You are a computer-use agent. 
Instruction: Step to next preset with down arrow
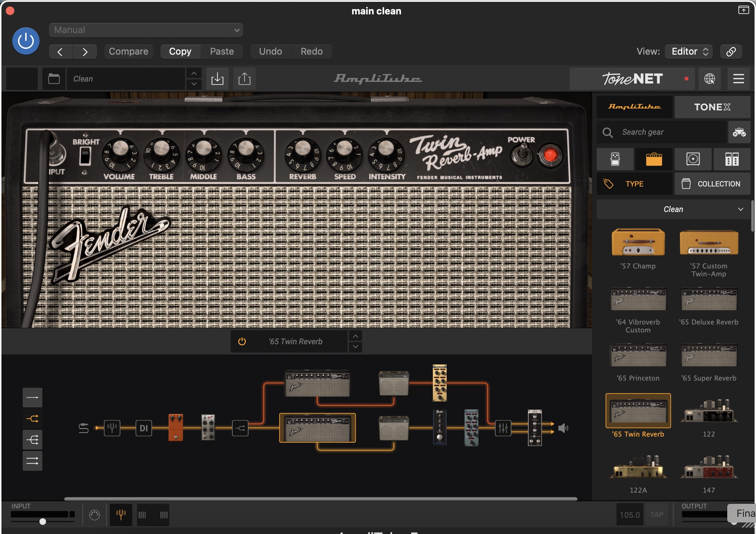(x=194, y=84)
